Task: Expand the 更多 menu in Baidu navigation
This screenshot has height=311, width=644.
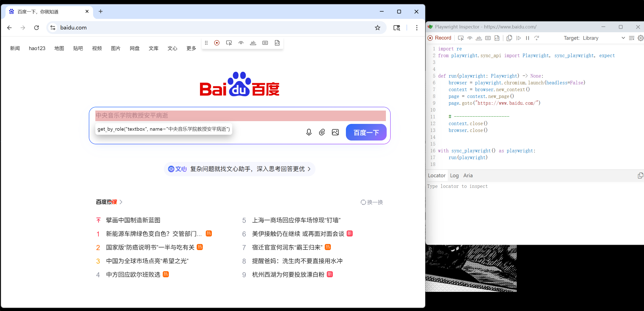Action: [x=191, y=48]
